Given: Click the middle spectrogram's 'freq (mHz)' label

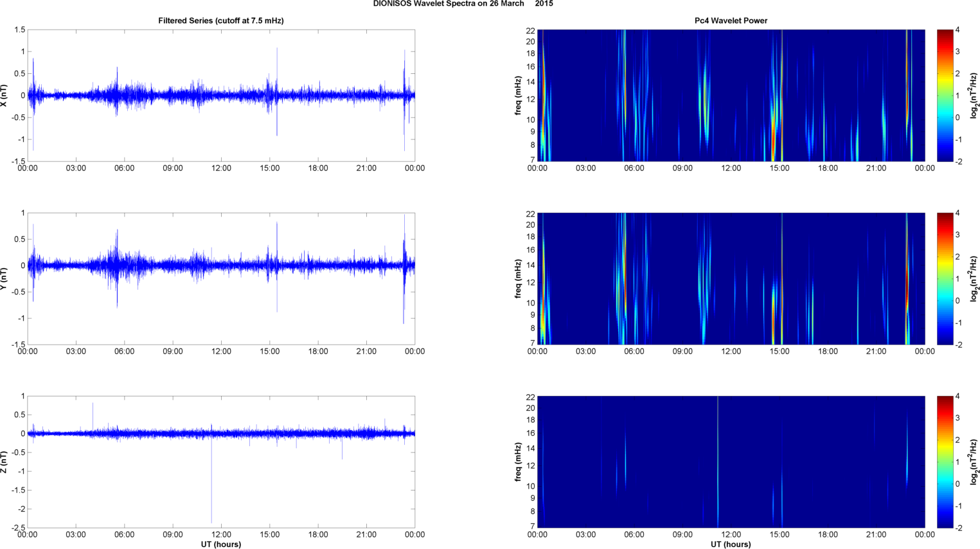Looking at the screenshot, I should [518, 278].
